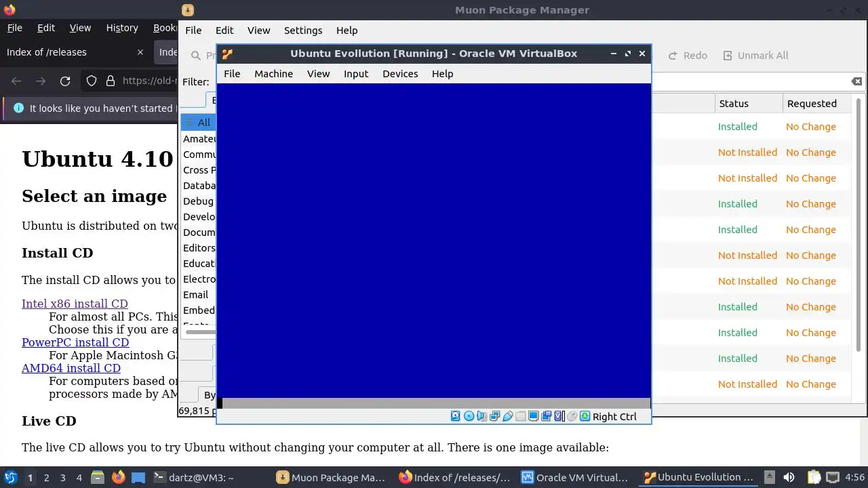Click the mouse integration icon in VirtualBox status bar
The width and height of the screenshot is (868, 488).
point(572,416)
